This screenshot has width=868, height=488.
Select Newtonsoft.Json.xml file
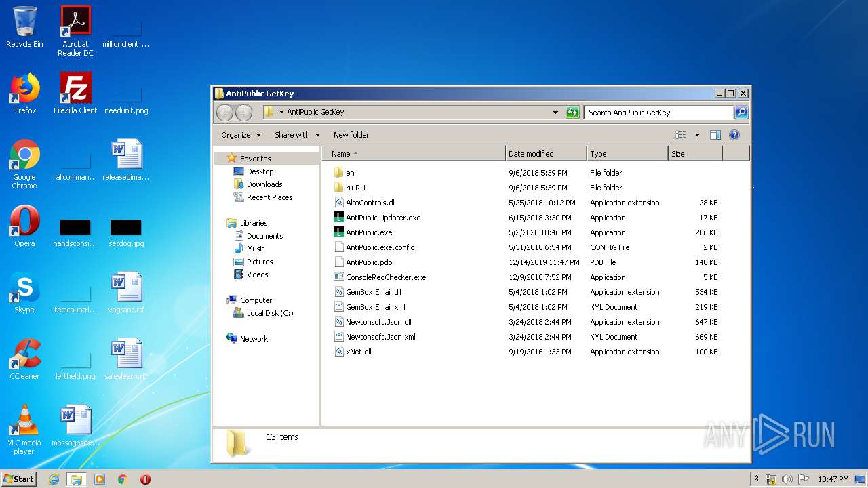coord(380,337)
